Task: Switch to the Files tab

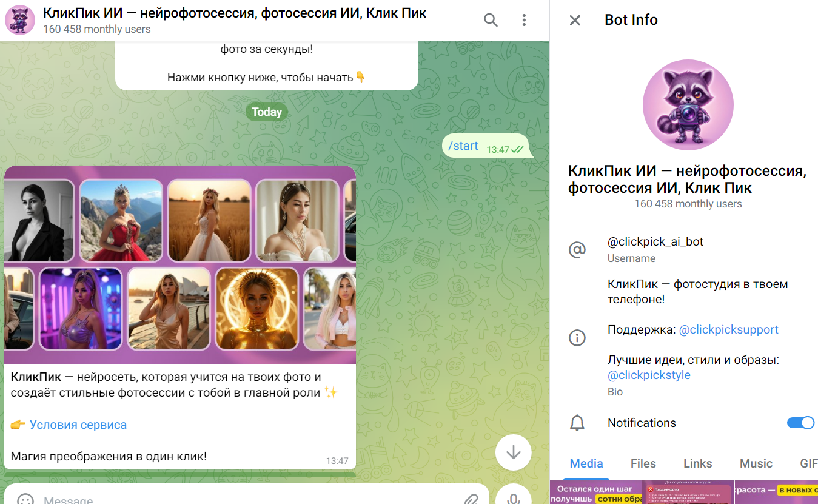Action: pos(643,463)
